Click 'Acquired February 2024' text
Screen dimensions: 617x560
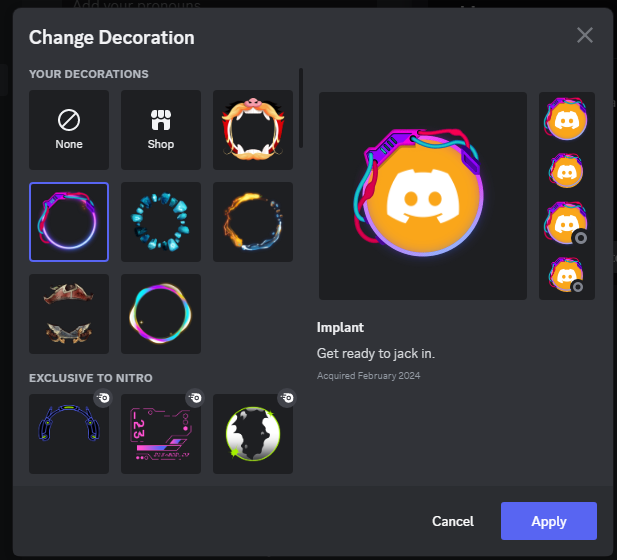[x=369, y=376]
